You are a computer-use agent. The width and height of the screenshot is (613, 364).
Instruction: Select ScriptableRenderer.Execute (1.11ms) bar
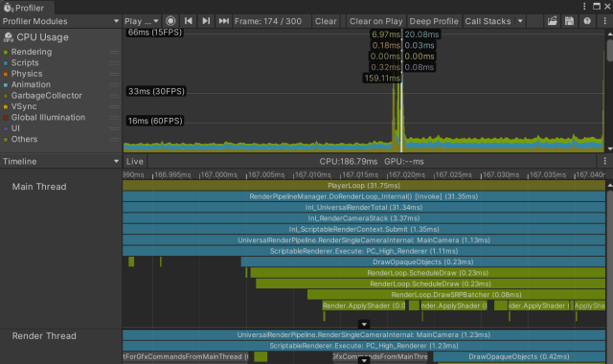[x=364, y=251]
